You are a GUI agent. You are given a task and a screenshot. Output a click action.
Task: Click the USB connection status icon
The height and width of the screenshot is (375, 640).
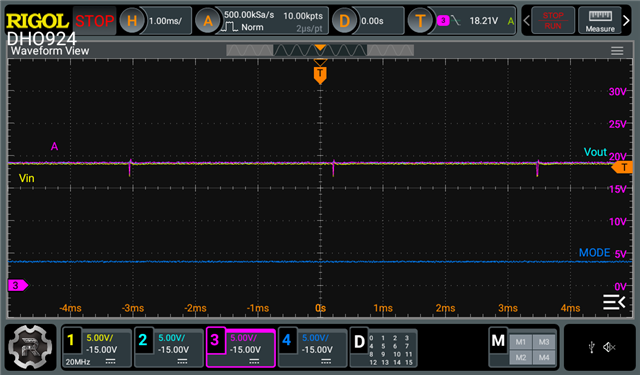591,347
